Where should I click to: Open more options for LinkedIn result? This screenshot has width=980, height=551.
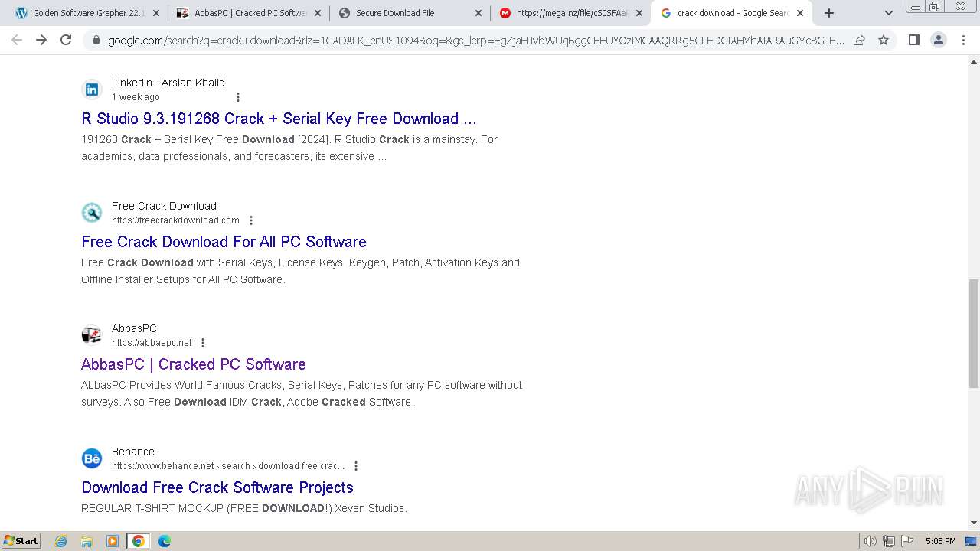click(238, 97)
